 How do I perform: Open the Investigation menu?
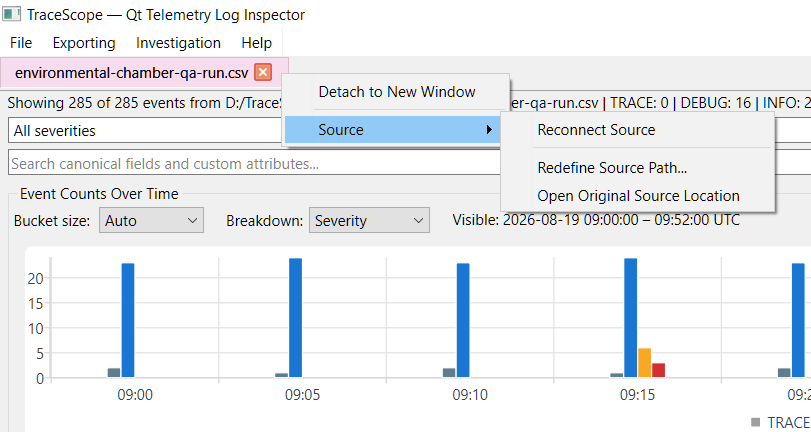click(x=178, y=43)
